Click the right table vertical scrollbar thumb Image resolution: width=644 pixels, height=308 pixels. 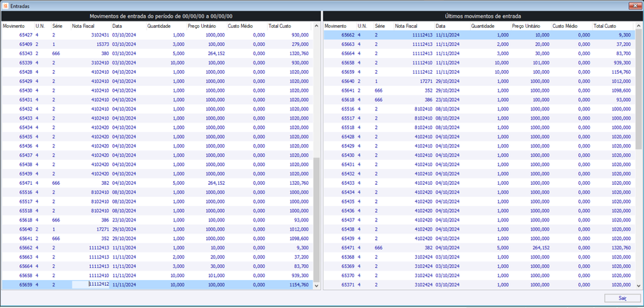pyautogui.click(x=639, y=90)
